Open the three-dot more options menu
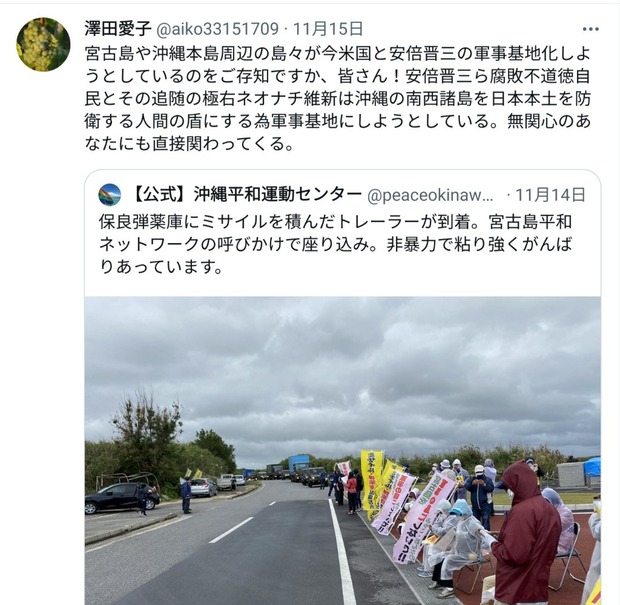The width and height of the screenshot is (620, 605). pos(591,29)
